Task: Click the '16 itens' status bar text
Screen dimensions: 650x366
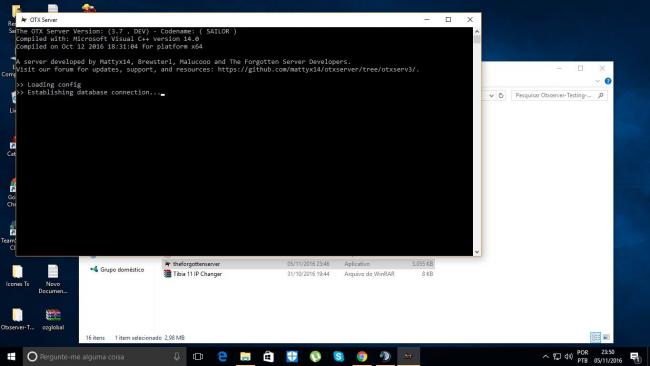Action: pos(95,338)
